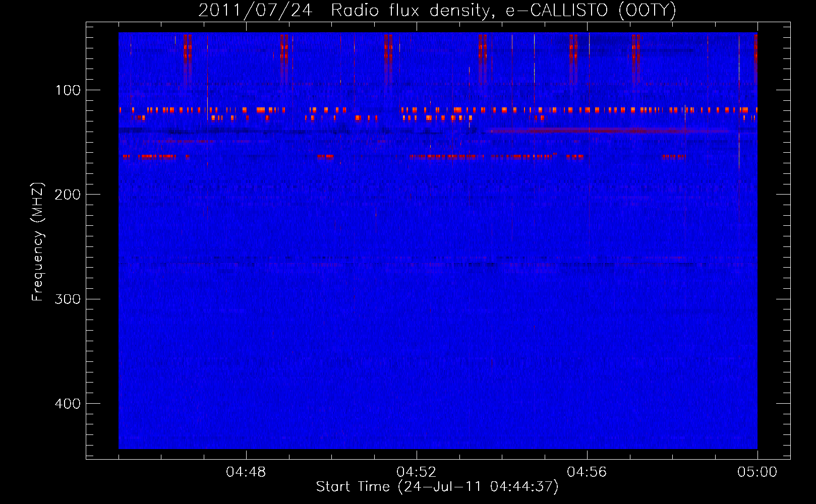Click the 04:48 time tick label

tap(246, 472)
